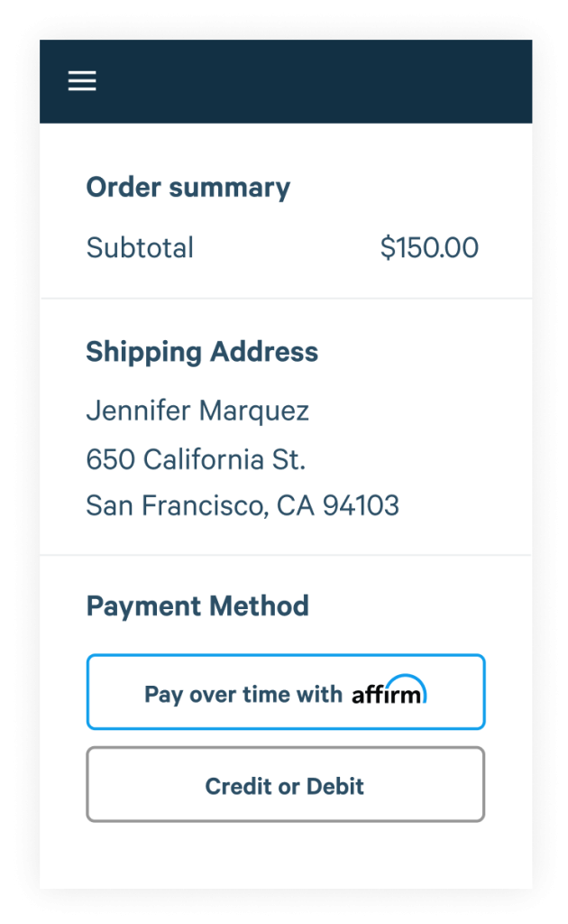Click the Shipping Address heading

point(202,352)
